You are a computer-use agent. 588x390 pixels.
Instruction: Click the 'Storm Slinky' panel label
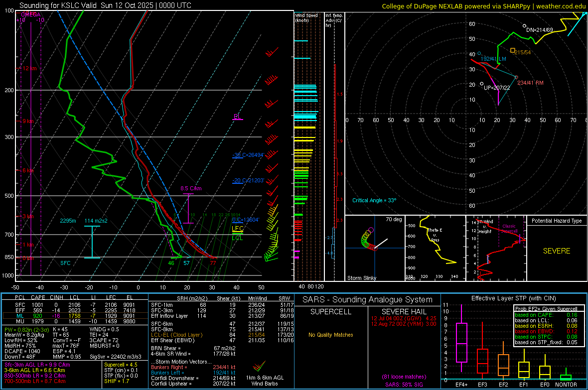click(361, 278)
